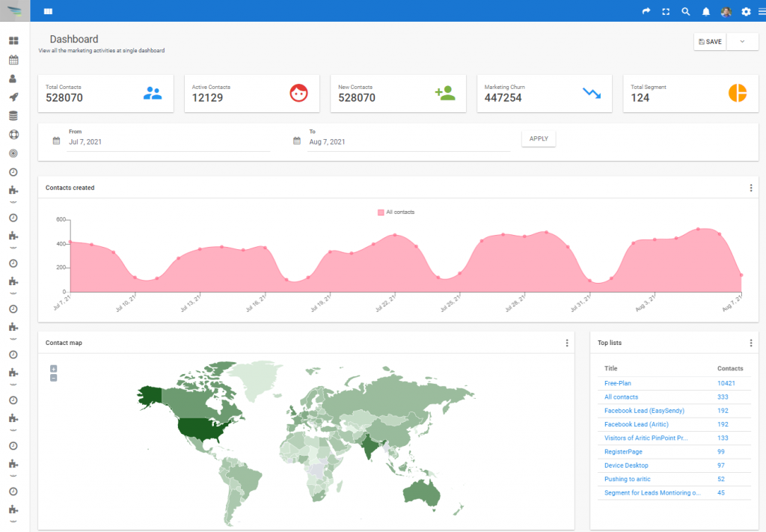The image size is (766, 532).
Task: Click the Total Segment pie chart icon
Action: point(738,93)
